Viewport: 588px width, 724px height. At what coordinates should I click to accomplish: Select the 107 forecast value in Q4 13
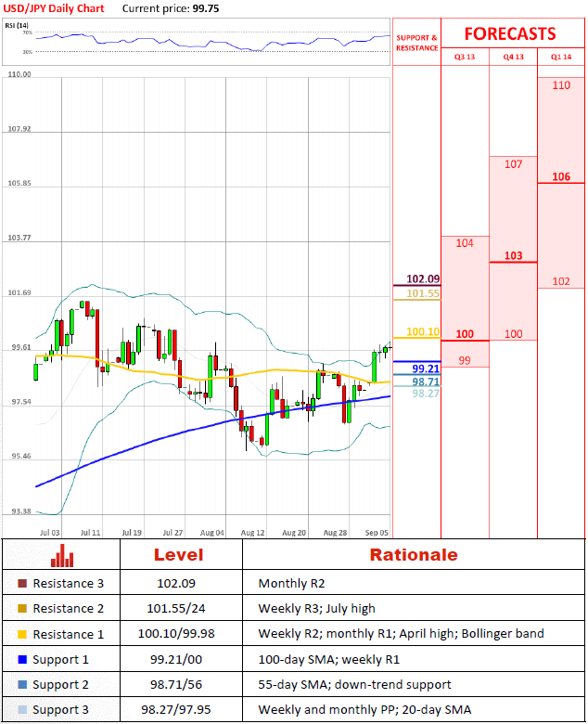[x=513, y=164]
